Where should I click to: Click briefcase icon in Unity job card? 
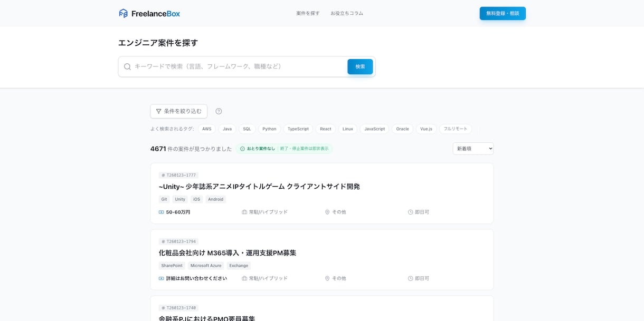tap(244, 212)
